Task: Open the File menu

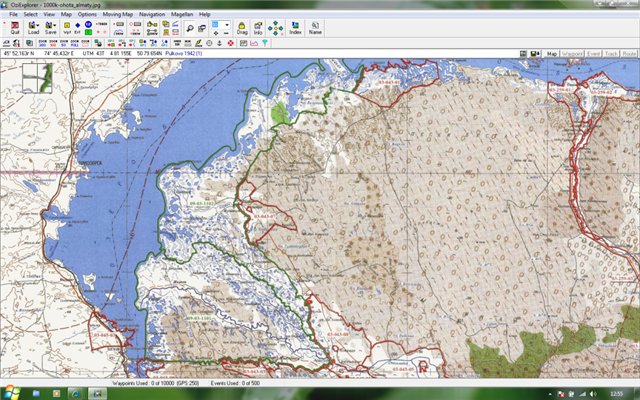Action: click(13, 14)
